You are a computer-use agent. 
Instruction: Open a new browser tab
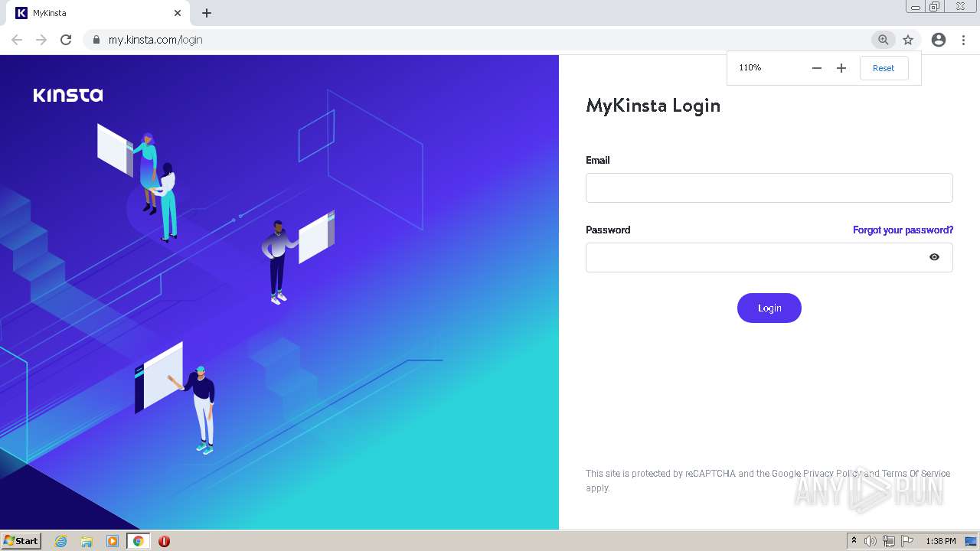[207, 13]
